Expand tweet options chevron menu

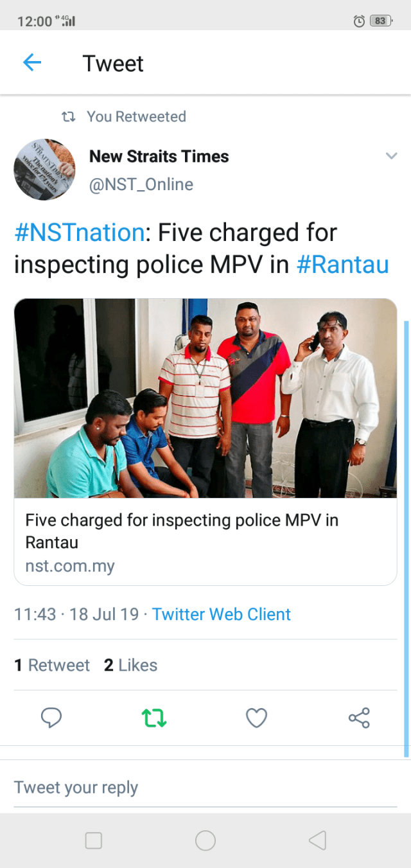391,156
